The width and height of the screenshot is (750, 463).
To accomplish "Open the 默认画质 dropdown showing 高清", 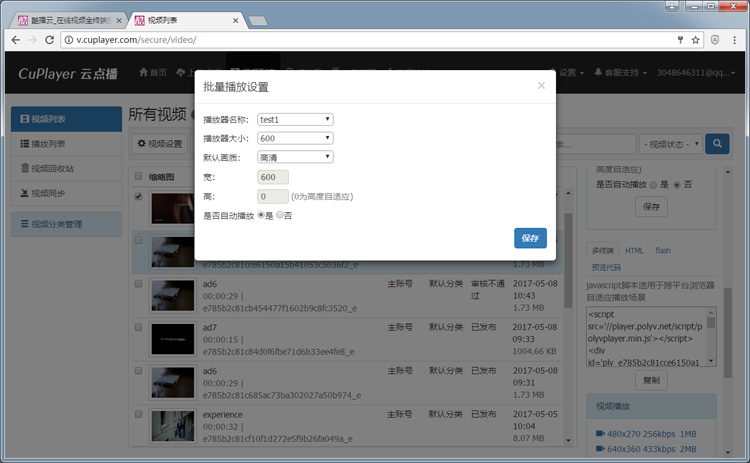I will coord(295,157).
